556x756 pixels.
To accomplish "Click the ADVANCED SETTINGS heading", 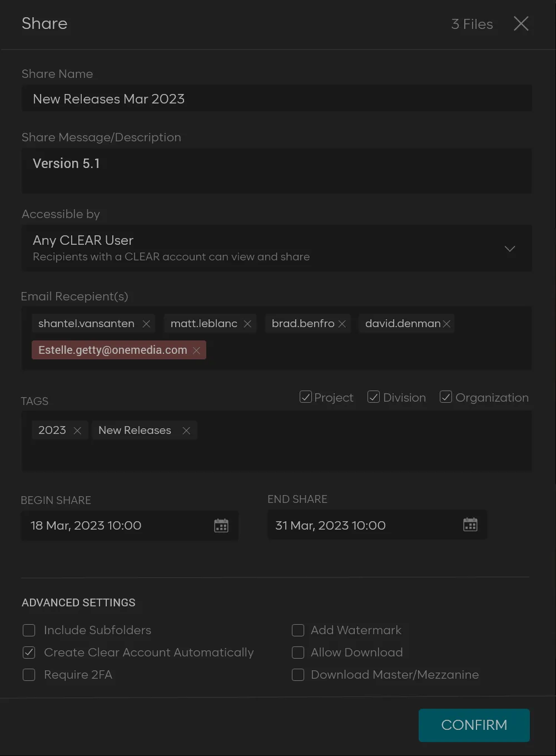I will [x=78, y=602].
